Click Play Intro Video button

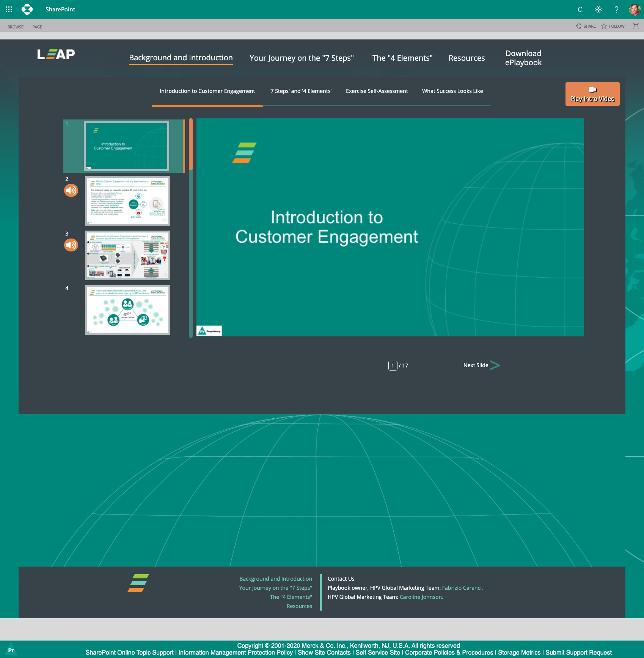(x=592, y=94)
